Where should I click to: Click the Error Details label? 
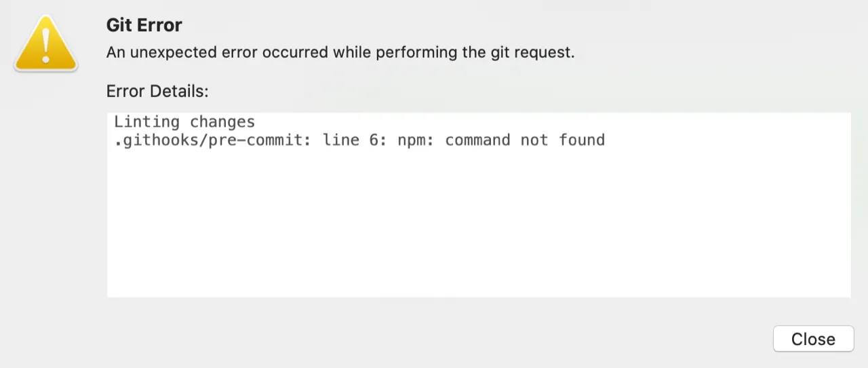[x=157, y=91]
